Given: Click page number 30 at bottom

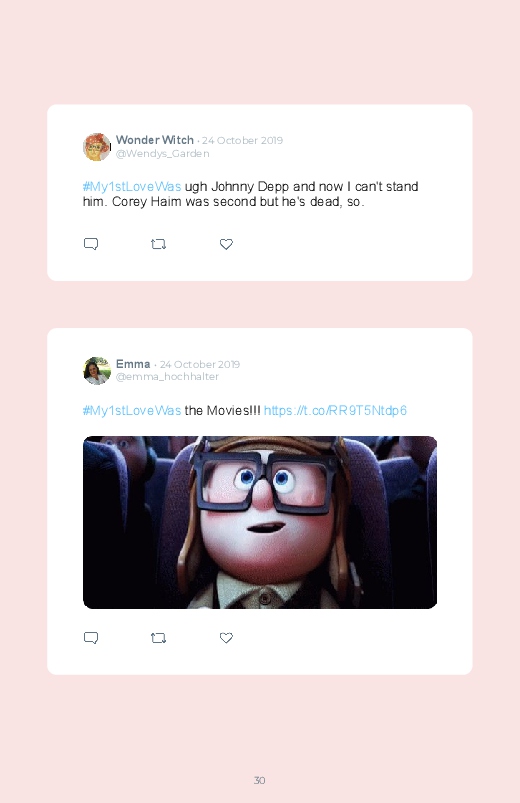Looking at the screenshot, I should click(260, 780).
